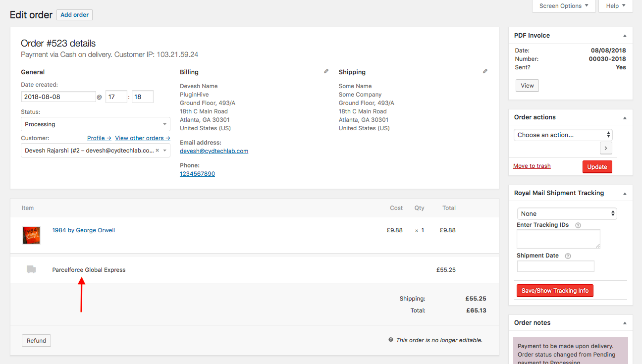The height and width of the screenshot is (364, 642).
Task: Collapse the Royal Mail Shipment Tracking panel
Action: point(625,194)
